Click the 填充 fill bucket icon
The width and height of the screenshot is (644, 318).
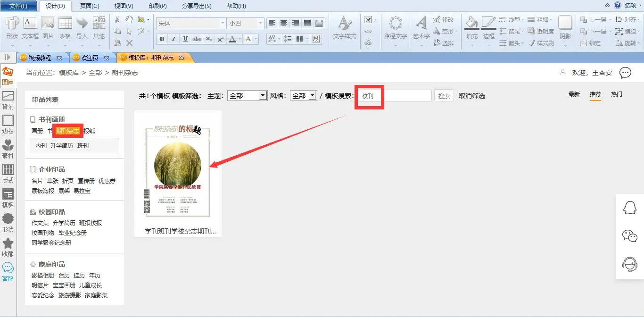tap(471, 23)
